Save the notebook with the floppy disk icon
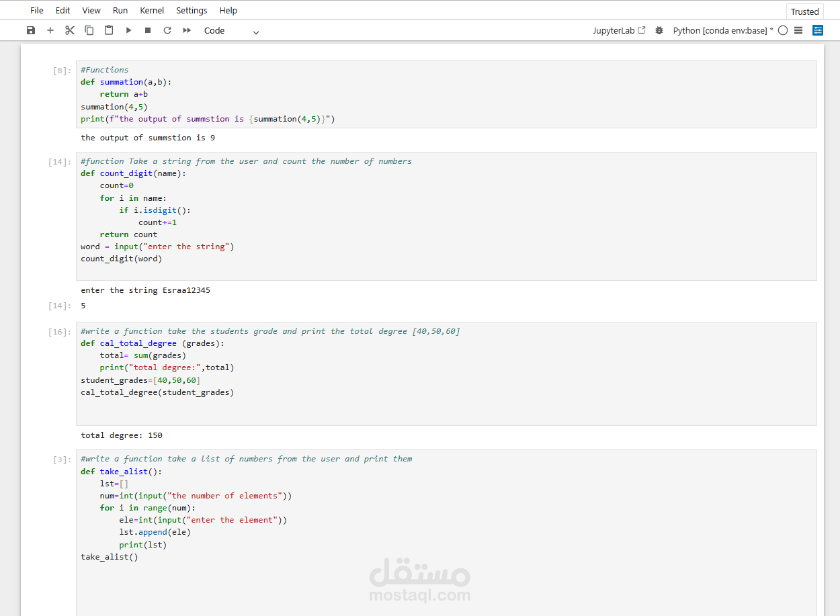 [31, 30]
